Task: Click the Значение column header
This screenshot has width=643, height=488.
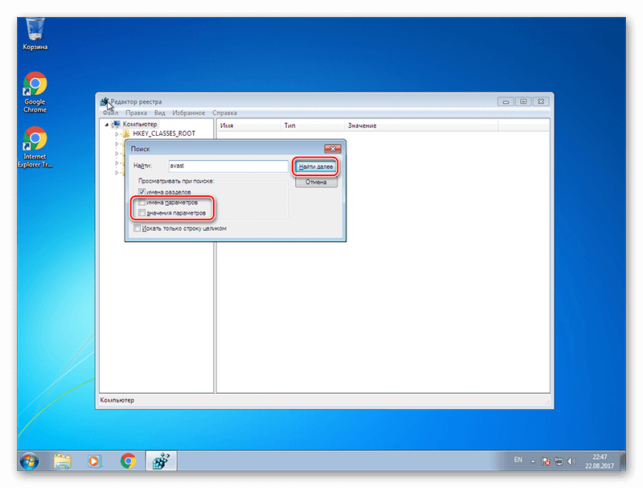Action: pyautogui.click(x=422, y=125)
